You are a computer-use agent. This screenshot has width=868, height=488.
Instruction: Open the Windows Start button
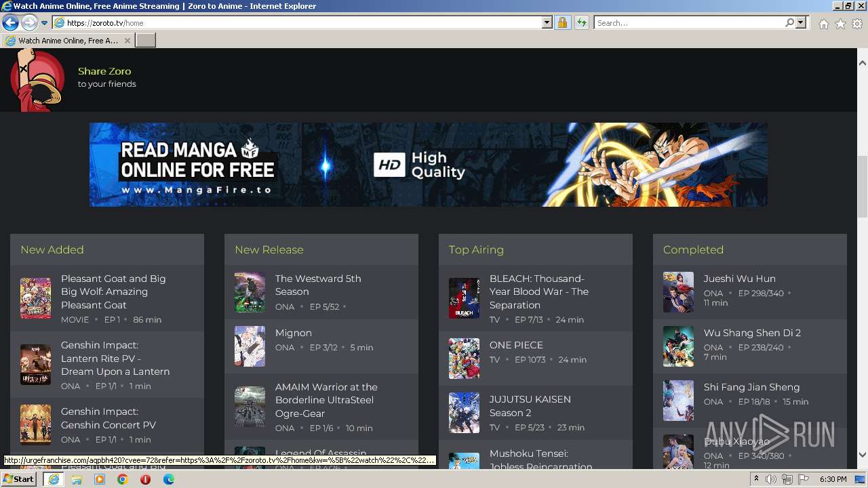19,479
